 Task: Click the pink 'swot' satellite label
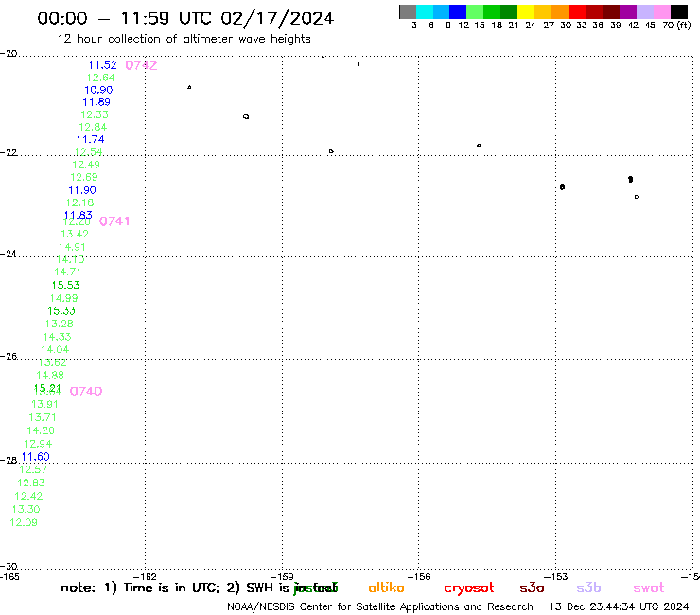[x=649, y=589]
